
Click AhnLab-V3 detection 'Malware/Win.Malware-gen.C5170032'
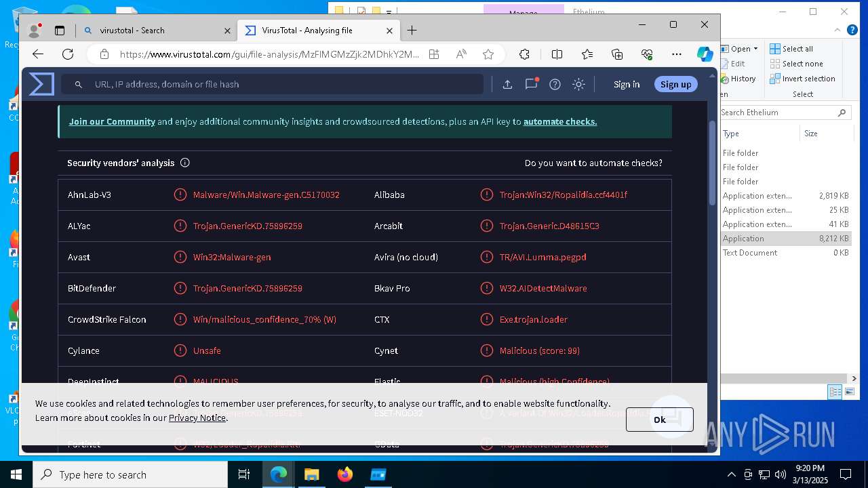[266, 195]
